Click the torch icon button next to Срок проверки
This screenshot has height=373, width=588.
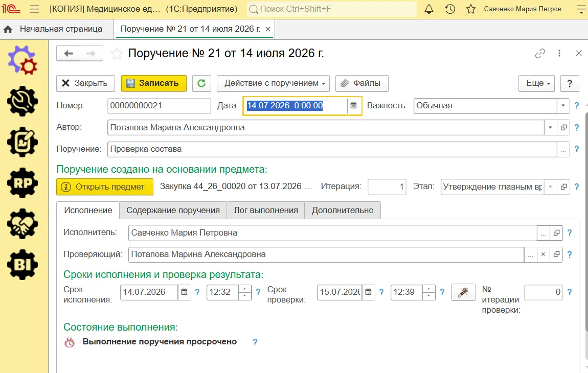pos(463,292)
